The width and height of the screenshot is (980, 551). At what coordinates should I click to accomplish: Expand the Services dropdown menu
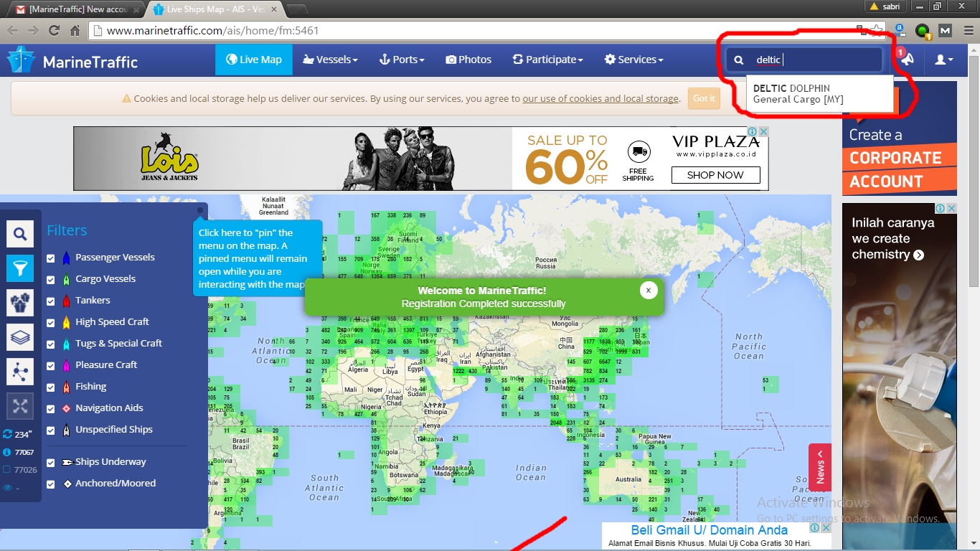(x=634, y=60)
